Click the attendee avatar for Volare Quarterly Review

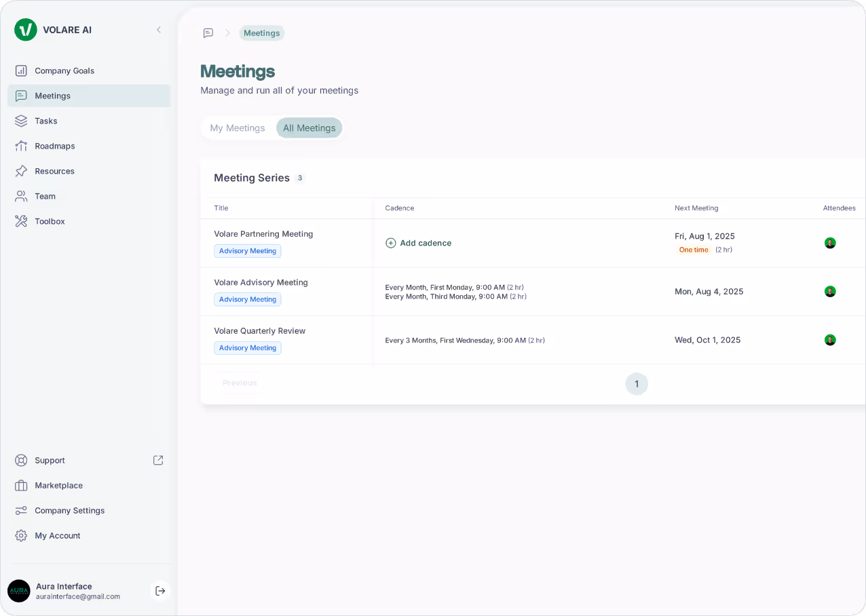830,340
